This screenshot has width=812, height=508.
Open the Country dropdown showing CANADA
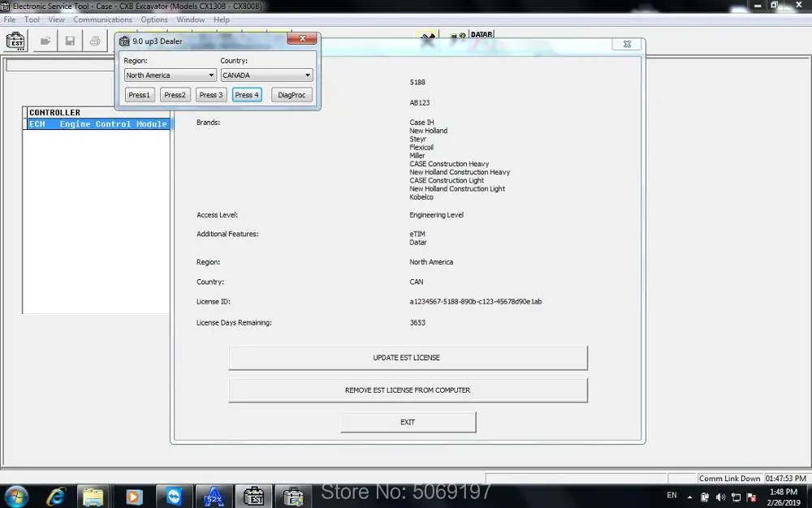click(266, 75)
